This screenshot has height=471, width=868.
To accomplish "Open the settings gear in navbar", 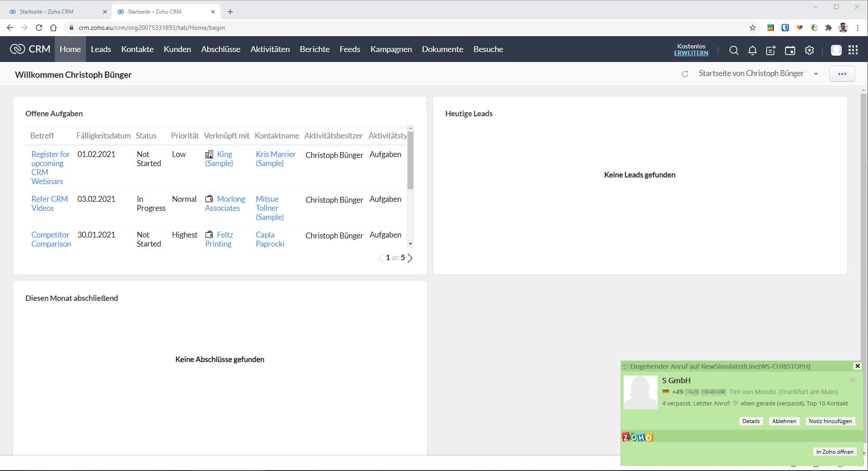I will pyautogui.click(x=809, y=50).
